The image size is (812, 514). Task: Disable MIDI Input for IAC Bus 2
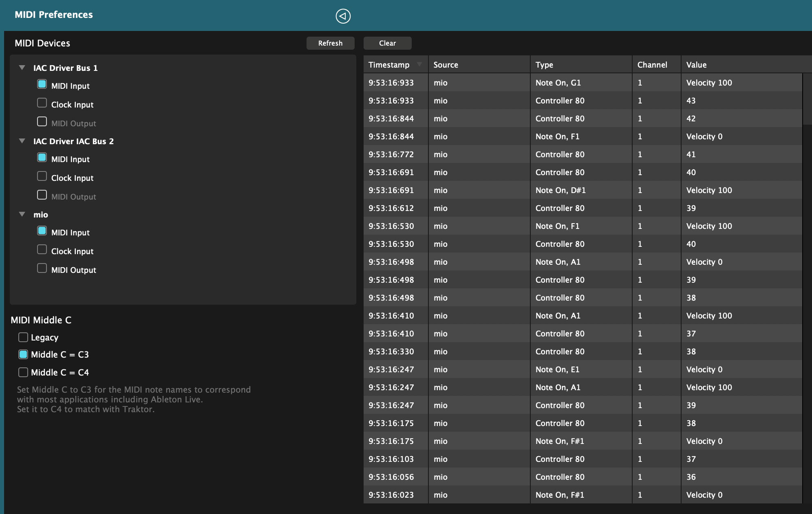tap(42, 158)
